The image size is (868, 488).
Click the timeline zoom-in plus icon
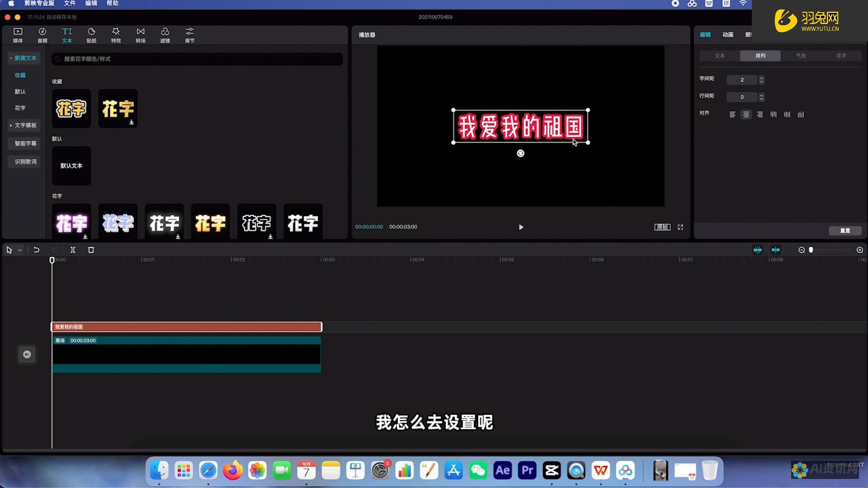860,250
